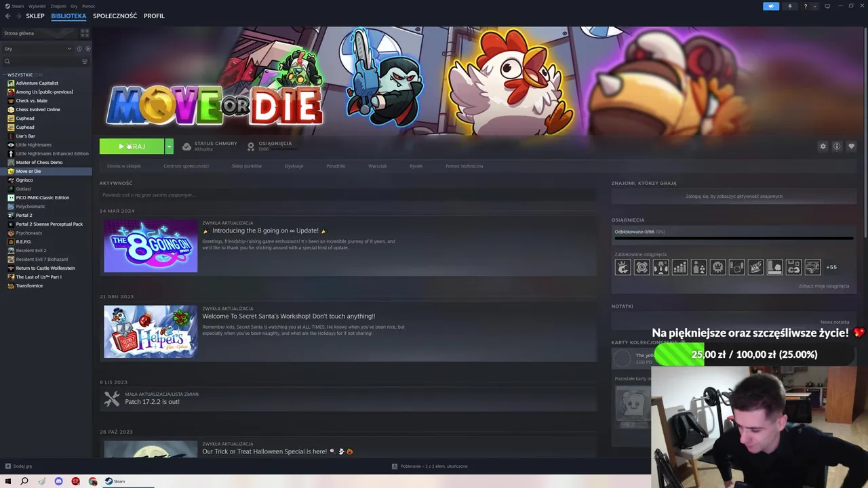Open the 8 going on update thumbnail
The height and width of the screenshot is (488, 868).
(x=151, y=245)
